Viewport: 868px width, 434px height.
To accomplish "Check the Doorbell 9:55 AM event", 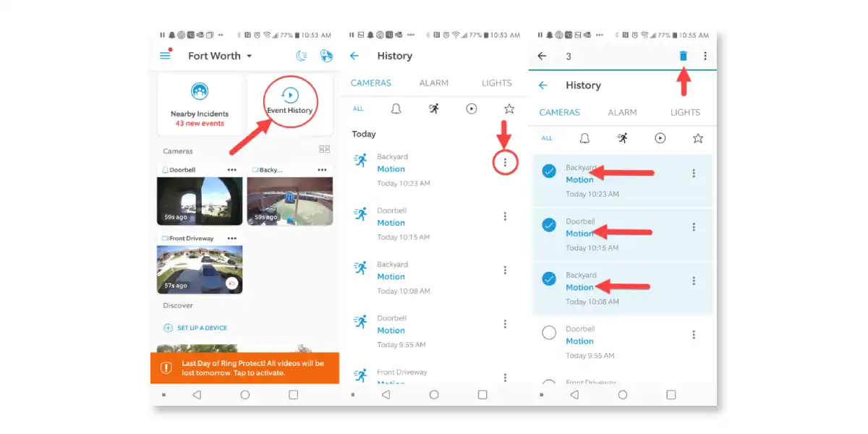I will (x=549, y=333).
